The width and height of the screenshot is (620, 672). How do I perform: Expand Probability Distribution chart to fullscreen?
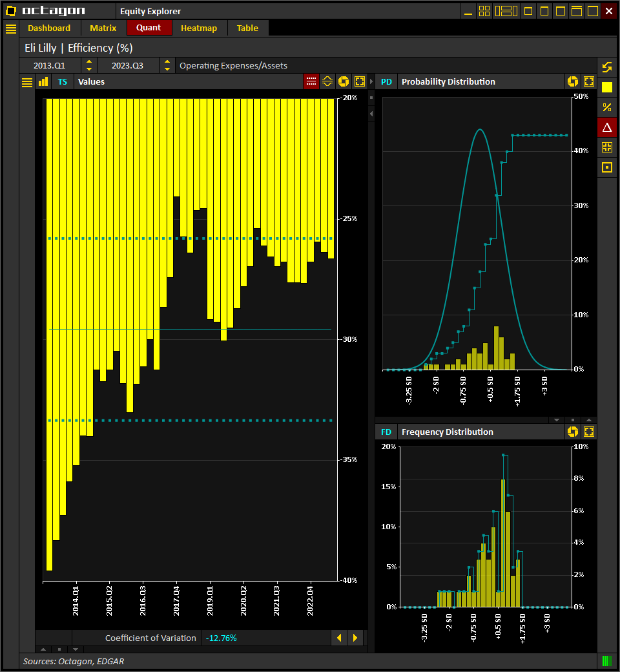click(589, 81)
